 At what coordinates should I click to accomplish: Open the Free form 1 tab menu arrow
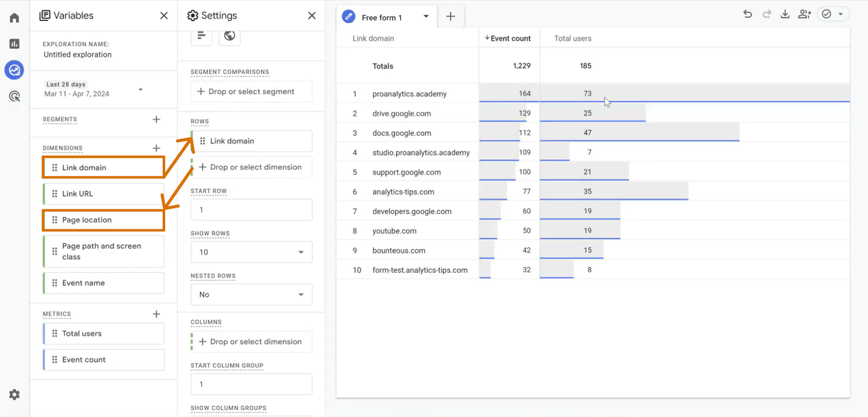pyautogui.click(x=426, y=16)
